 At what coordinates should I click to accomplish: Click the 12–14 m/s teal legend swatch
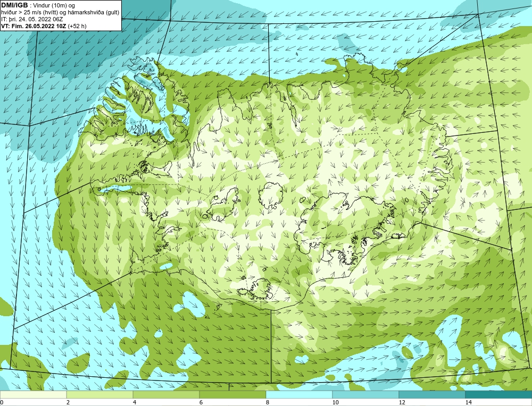pyautogui.click(x=432, y=395)
